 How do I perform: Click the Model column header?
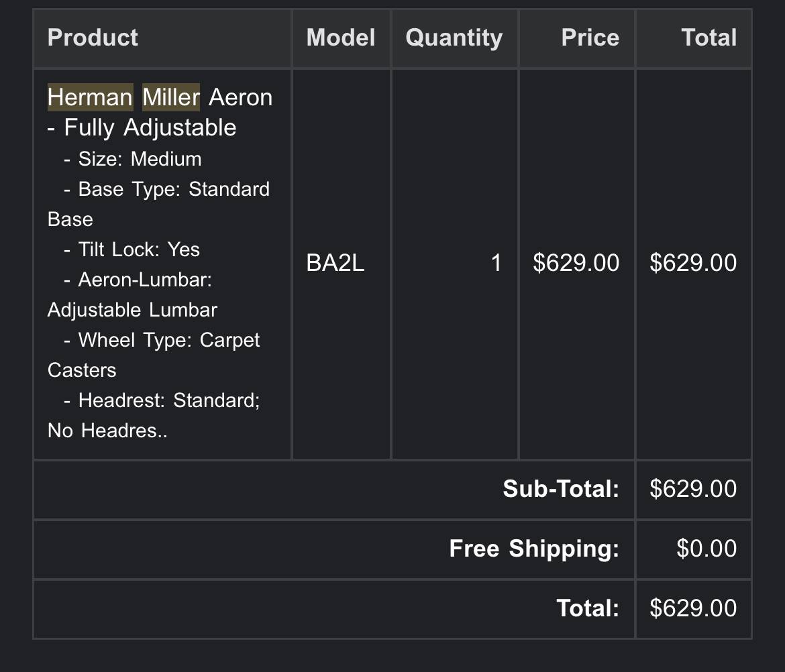(x=341, y=38)
